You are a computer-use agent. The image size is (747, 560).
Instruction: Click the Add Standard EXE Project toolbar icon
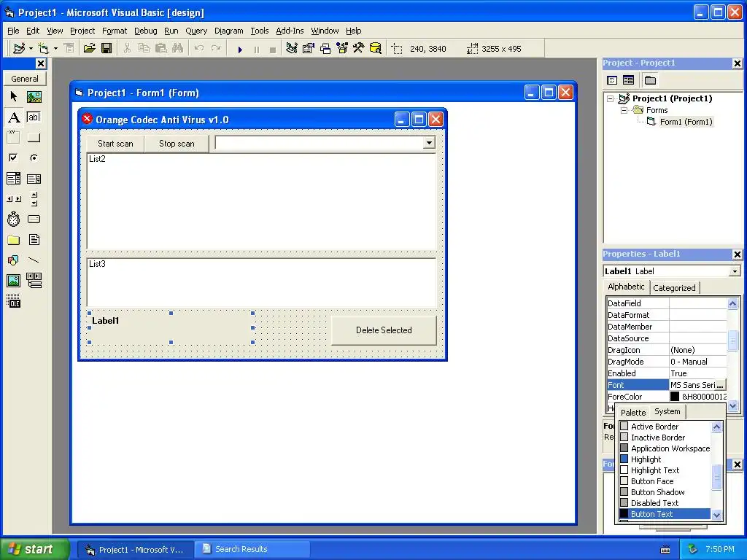click(x=19, y=48)
